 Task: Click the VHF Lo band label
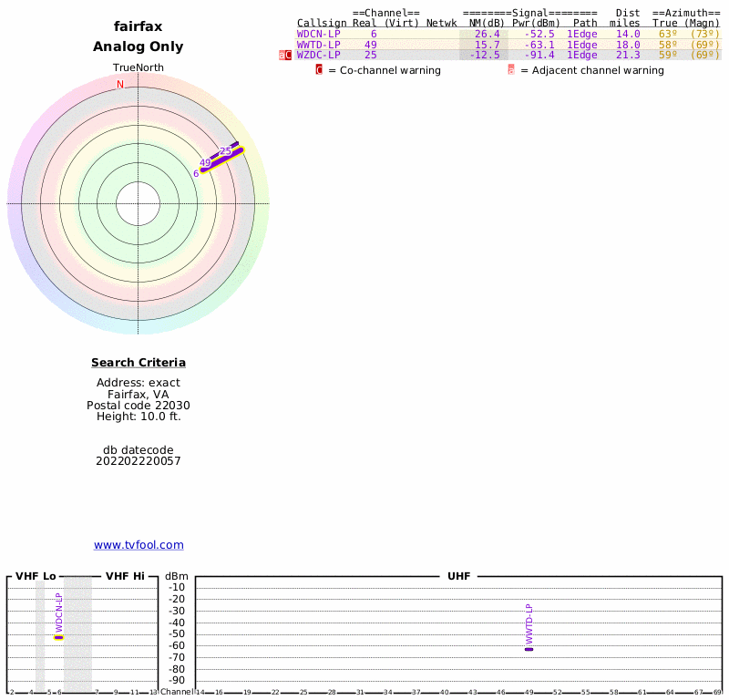(x=36, y=576)
